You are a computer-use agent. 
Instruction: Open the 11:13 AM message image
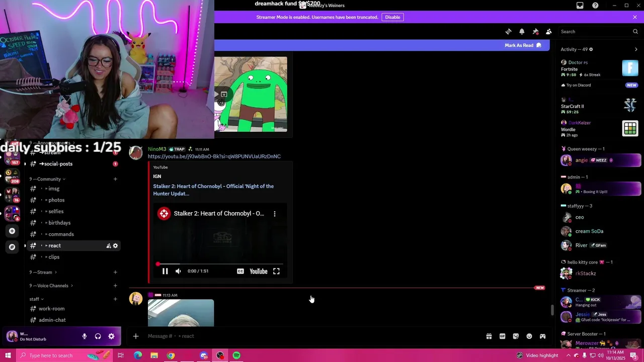(x=181, y=313)
